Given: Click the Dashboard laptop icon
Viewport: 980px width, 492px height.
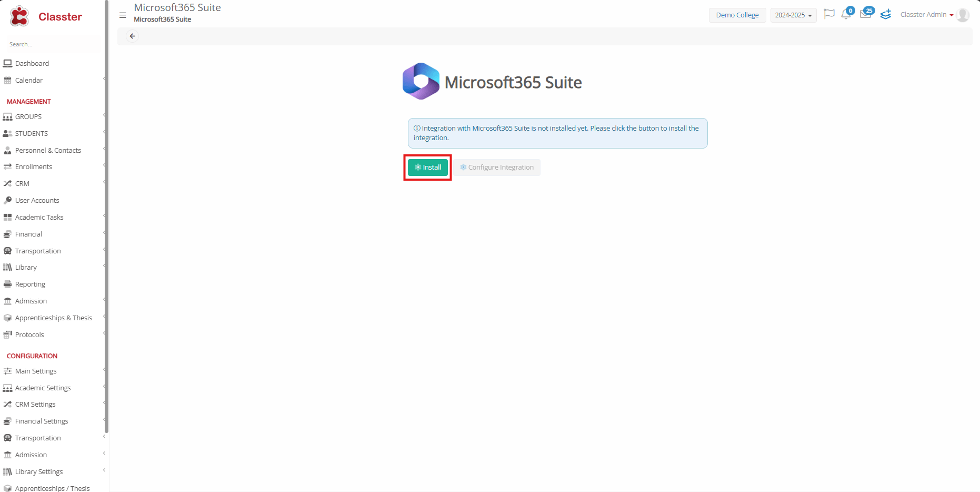Looking at the screenshot, I should coord(7,63).
